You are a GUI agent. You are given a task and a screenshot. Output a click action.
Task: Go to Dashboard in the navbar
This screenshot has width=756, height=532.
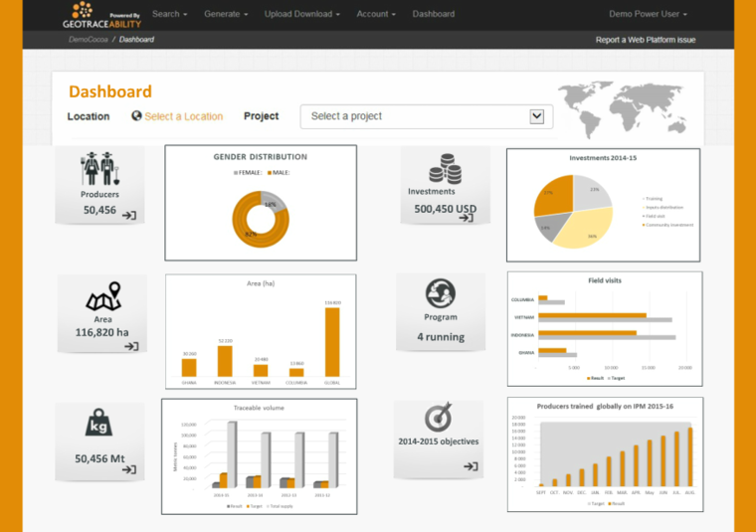[x=433, y=14]
